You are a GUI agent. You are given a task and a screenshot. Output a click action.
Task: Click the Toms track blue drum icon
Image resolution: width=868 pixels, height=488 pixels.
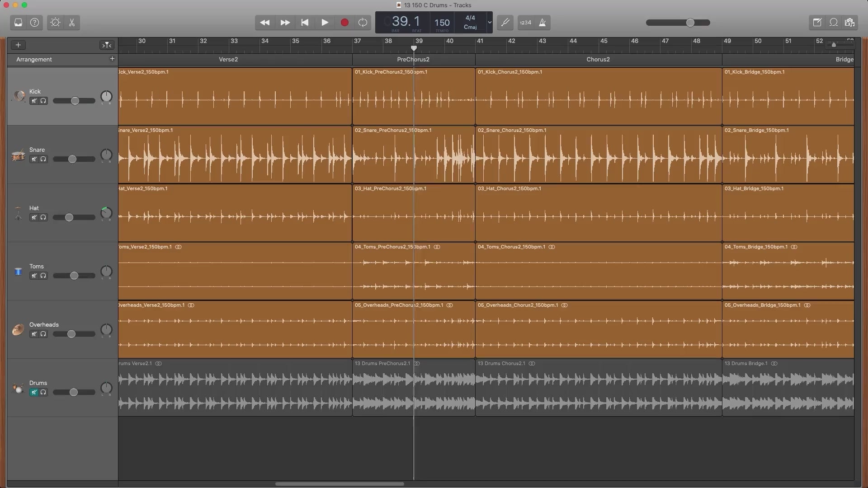tap(18, 272)
